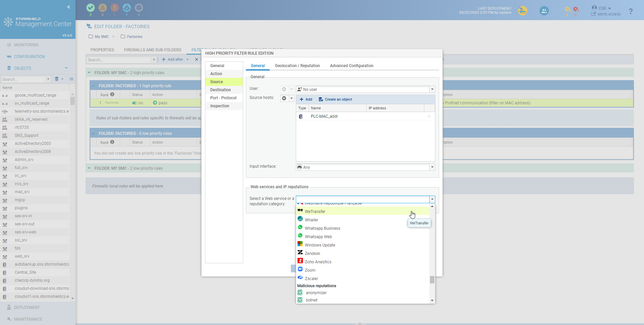The image size is (644, 325).
Task: Collapse the sidebar with the double chevron
Action: [x=68, y=7]
